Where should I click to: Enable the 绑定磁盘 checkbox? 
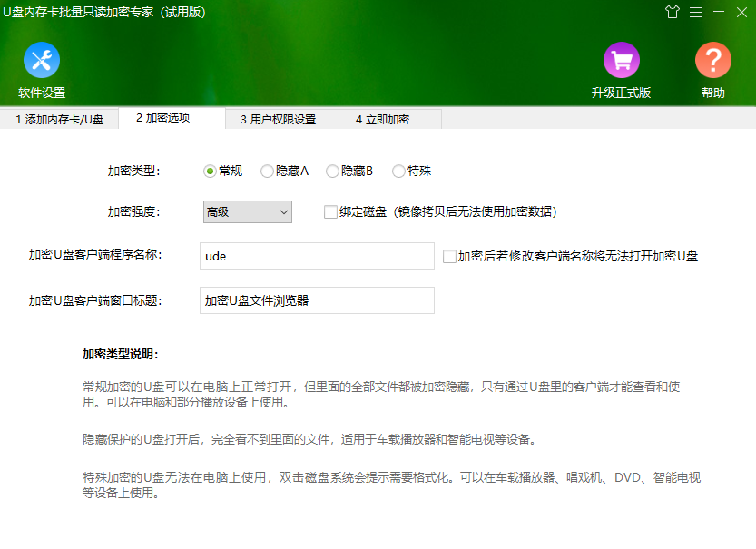[331, 212]
